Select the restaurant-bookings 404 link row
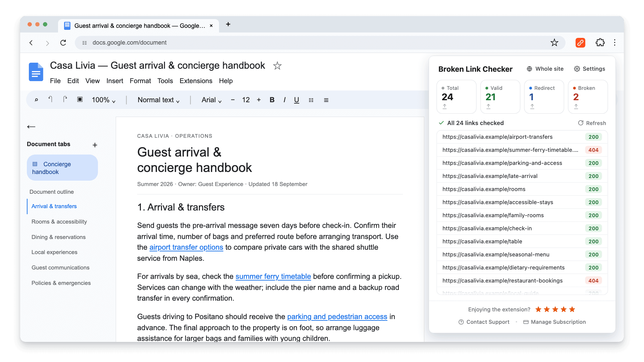Image resolution: width=644 pixels, height=362 pixels. pos(522,281)
